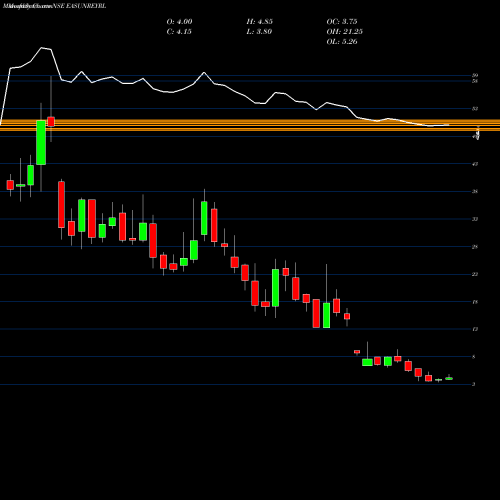Image resolution: width=500 pixels, height=500 pixels.
Task: Click the y-axis label 33
Action: point(475,219)
